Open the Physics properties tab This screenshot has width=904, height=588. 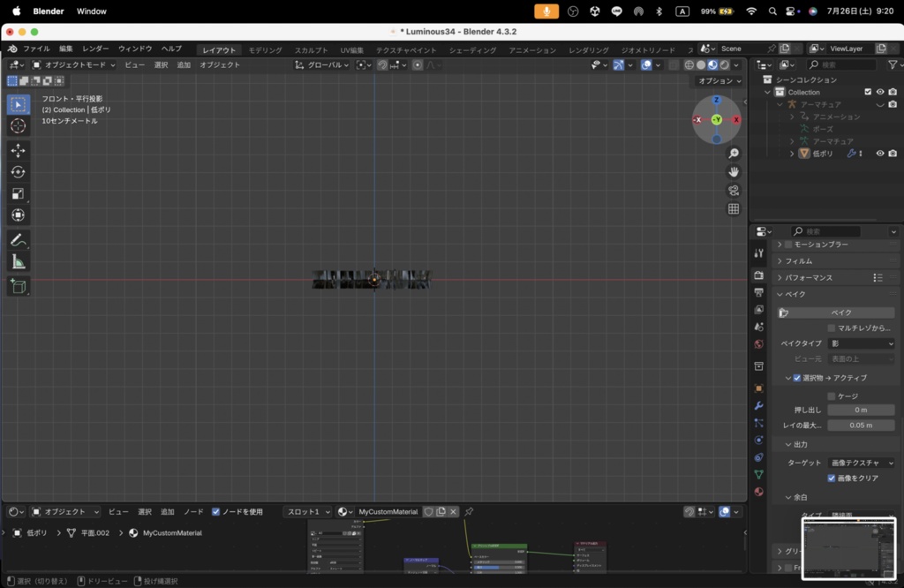[758, 441]
